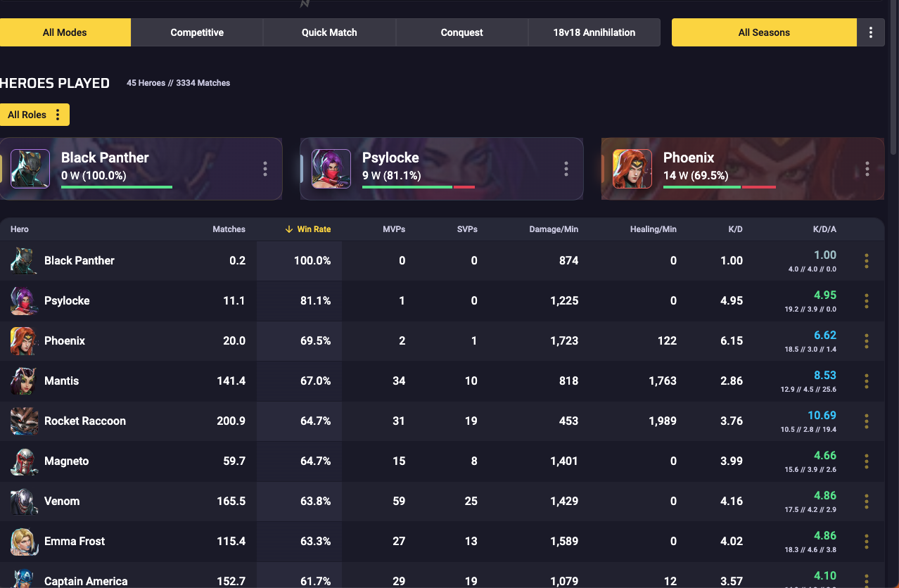Click the Magneto hero name
The image size is (899, 588).
[67, 461]
